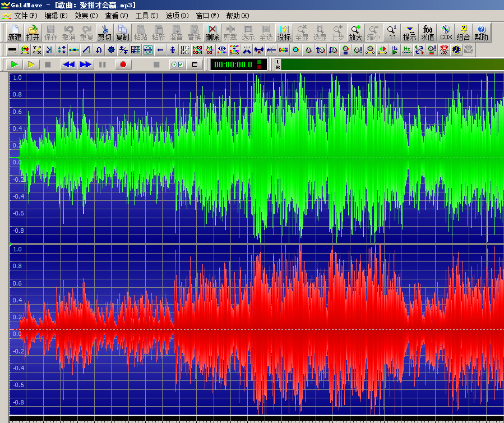
Task: Click the black bar silence effect icon
Action: (12, 50)
